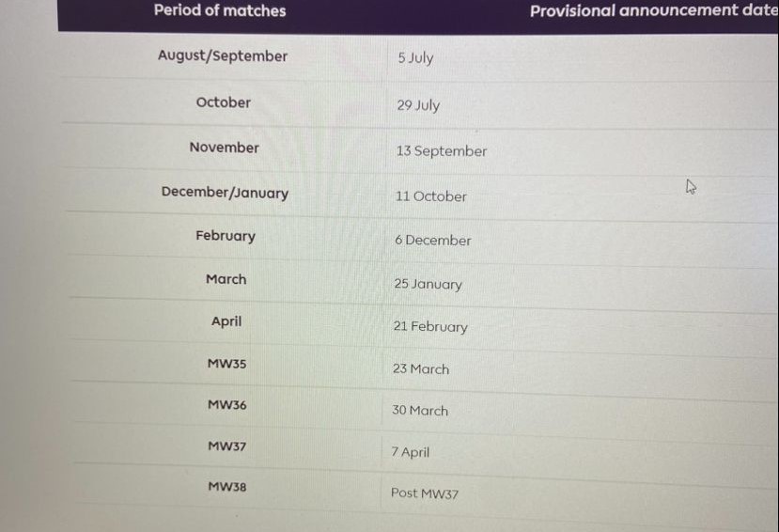
Task: Click the '25 January' date cell
Action: pos(428,284)
